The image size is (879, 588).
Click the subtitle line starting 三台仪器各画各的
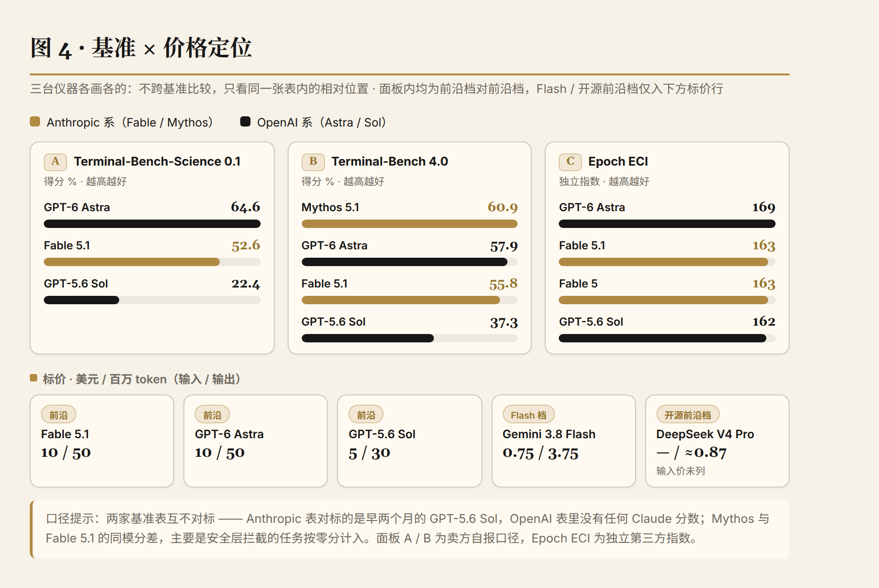[377, 88]
